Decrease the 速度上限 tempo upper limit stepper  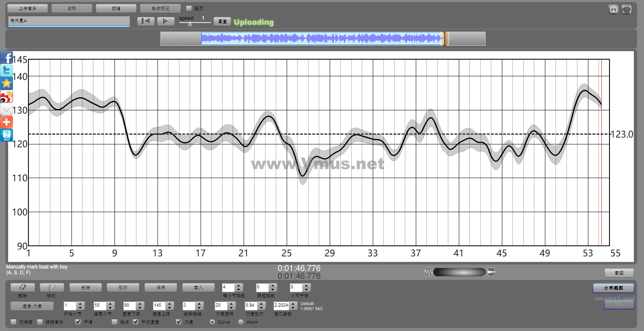coord(170,307)
